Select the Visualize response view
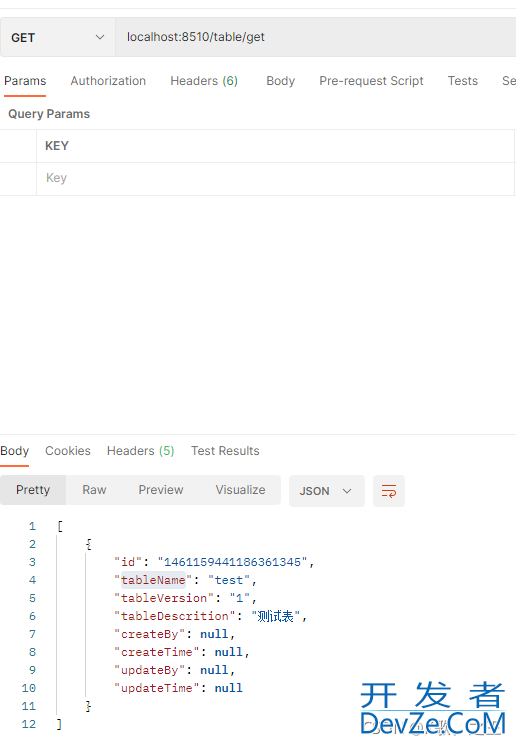This screenshot has height=745, width=516. tap(240, 490)
